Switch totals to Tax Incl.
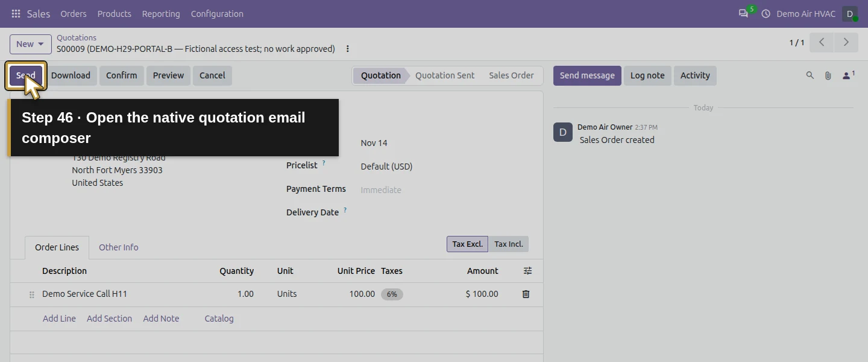 click(509, 244)
